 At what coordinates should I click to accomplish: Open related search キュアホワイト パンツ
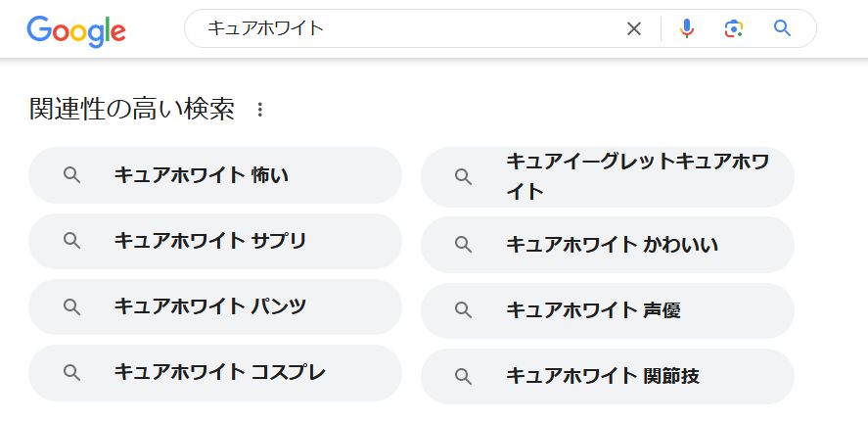215,306
